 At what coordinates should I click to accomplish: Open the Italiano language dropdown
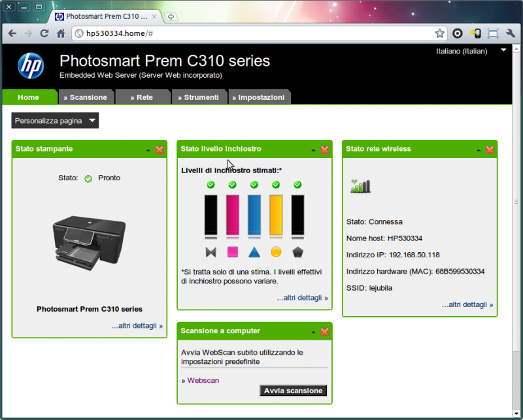tap(471, 51)
